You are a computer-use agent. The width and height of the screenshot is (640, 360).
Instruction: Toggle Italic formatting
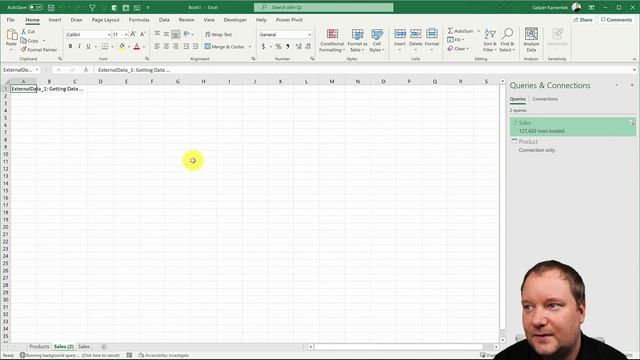(79, 47)
